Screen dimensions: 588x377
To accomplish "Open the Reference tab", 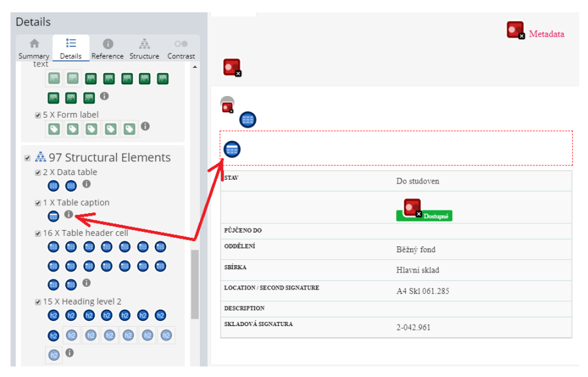I will (108, 48).
